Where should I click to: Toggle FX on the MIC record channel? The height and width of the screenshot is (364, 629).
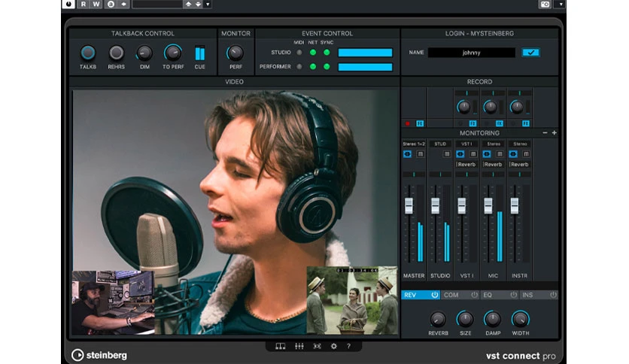click(500, 123)
